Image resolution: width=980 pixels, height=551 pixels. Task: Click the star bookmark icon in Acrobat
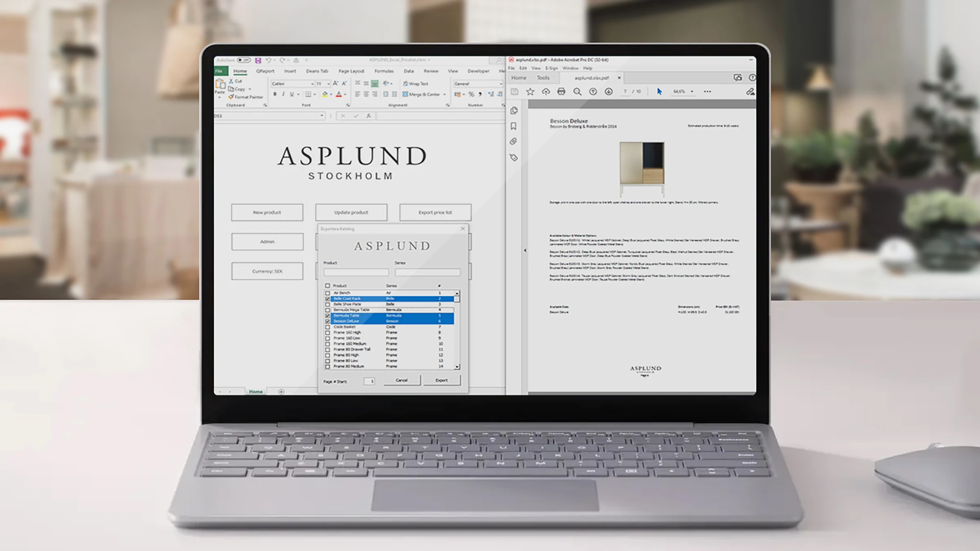tap(530, 92)
